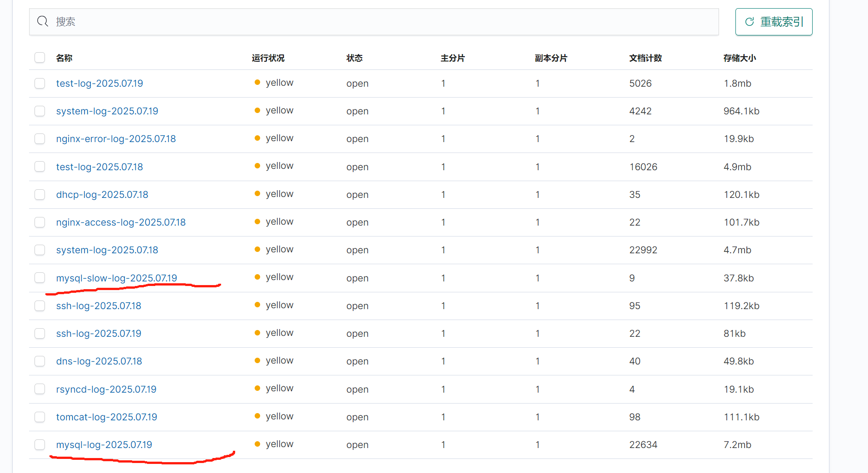Click storage size 81kb
This screenshot has height=473, width=868.
pos(735,334)
